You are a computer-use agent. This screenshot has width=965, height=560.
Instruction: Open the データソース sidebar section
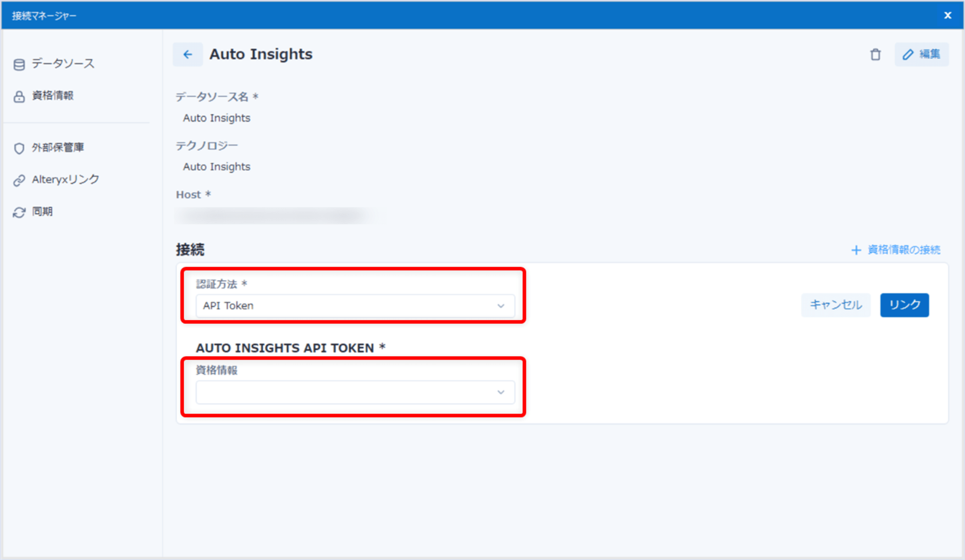63,64
